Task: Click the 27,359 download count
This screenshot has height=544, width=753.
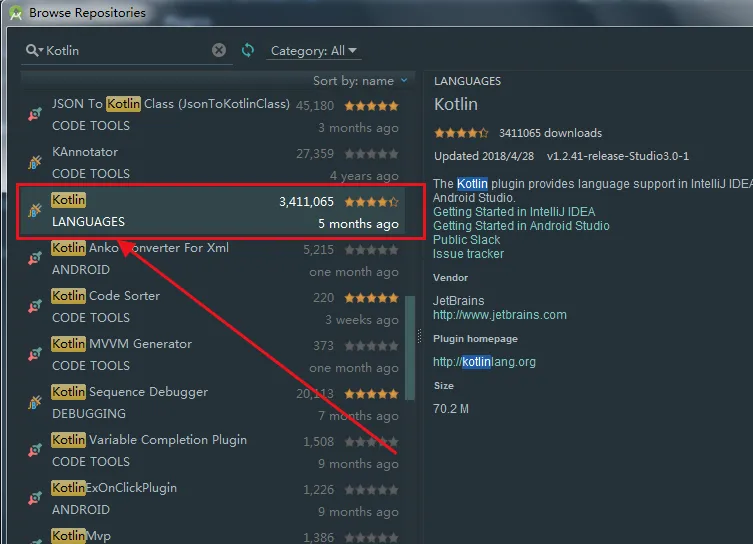Action: click(315, 154)
